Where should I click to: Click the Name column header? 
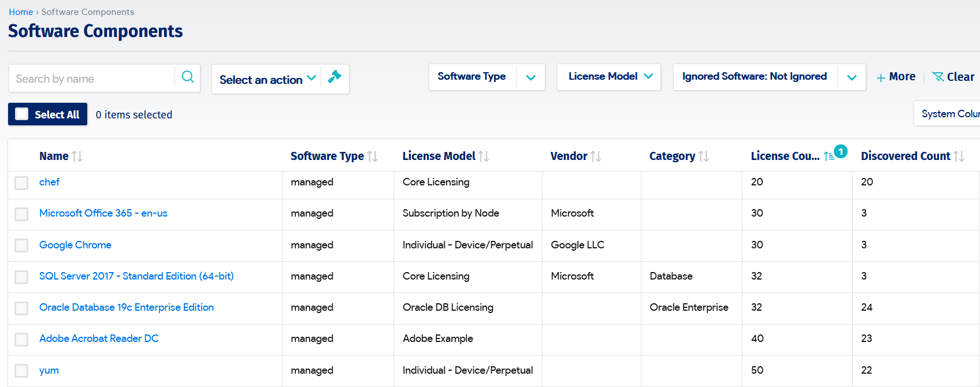click(54, 156)
